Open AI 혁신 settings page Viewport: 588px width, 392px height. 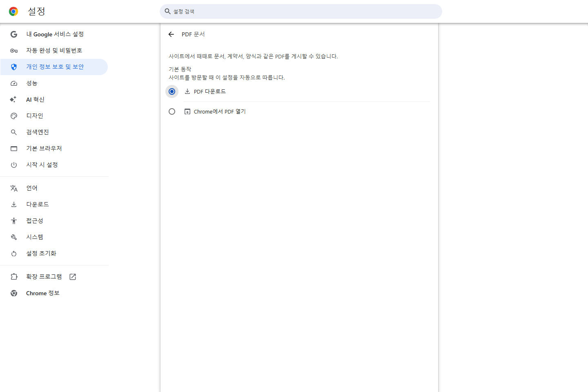(x=54, y=100)
